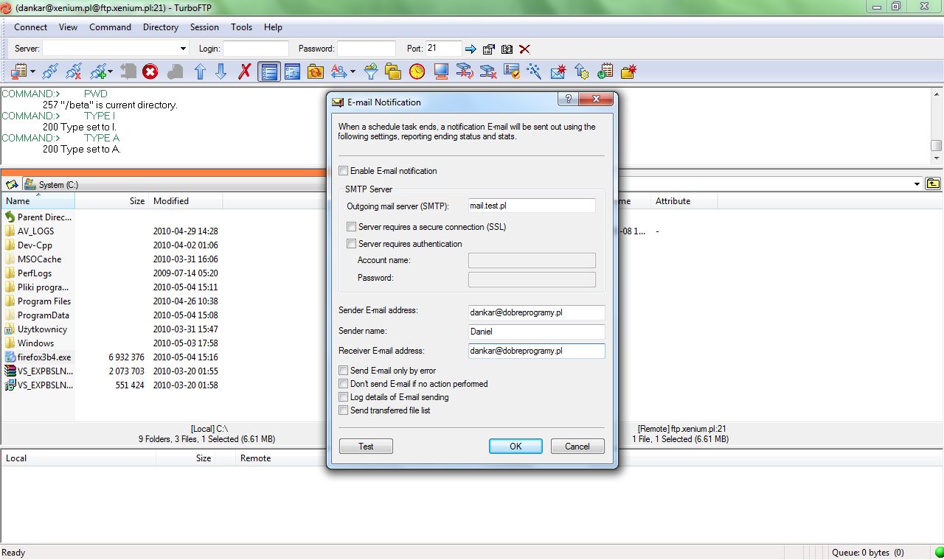The width and height of the screenshot is (944, 560).
Task: Check Server requires a secure connection (SSL)
Action: [352, 227]
